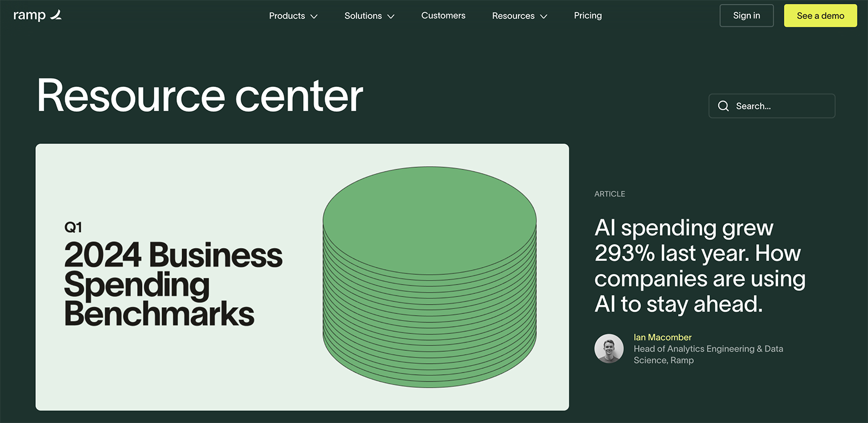Click the Resource center heading
The height and width of the screenshot is (423, 868).
(x=200, y=96)
